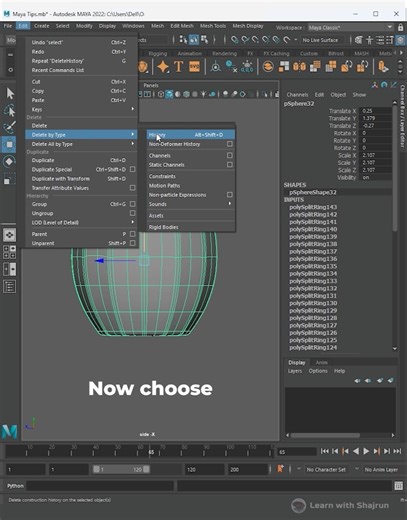This screenshot has width=407, height=520.
Task: Choose History in Delete by Type
Action: (x=191, y=135)
